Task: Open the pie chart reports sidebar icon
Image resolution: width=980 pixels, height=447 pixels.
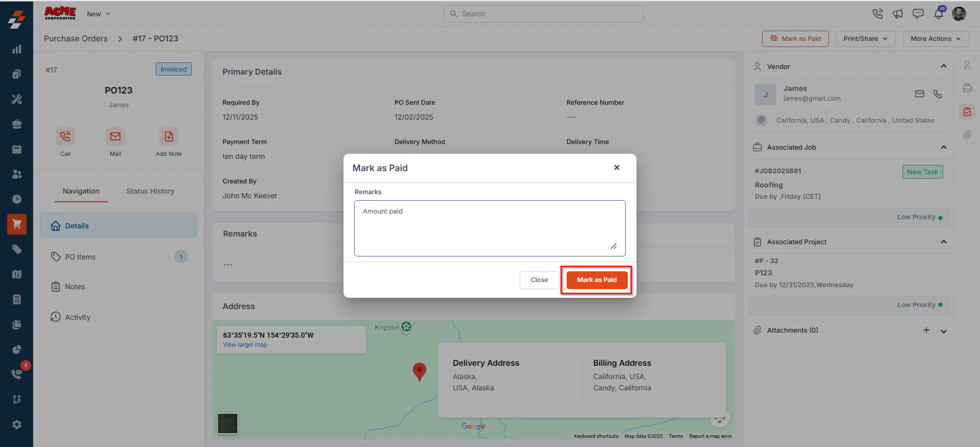Action: point(17,349)
